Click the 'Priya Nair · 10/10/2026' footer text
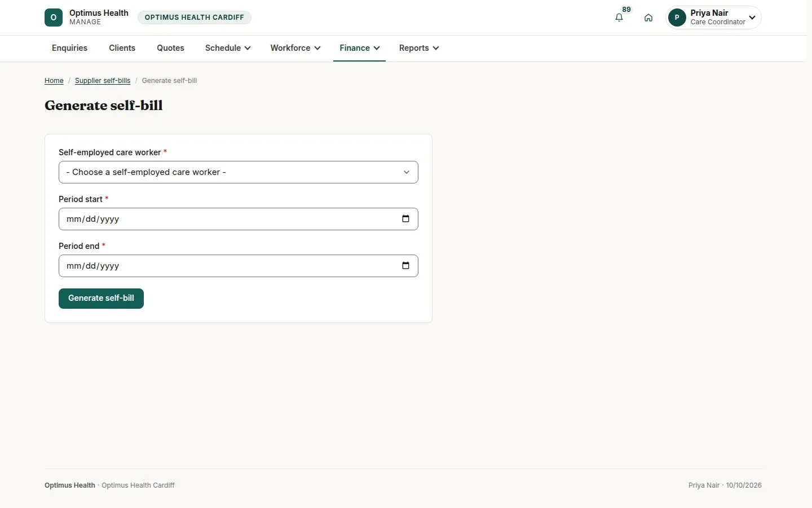Image resolution: width=812 pixels, height=508 pixels. click(725, 485)
